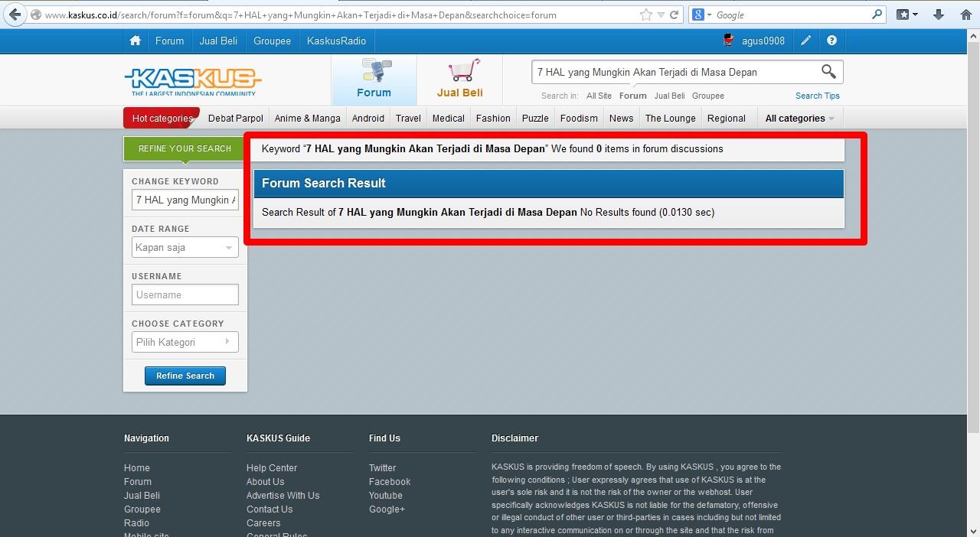Open the browser URL history dropdown arrow
The height and width of the screenshot is (537, 980).
(661, 15)
